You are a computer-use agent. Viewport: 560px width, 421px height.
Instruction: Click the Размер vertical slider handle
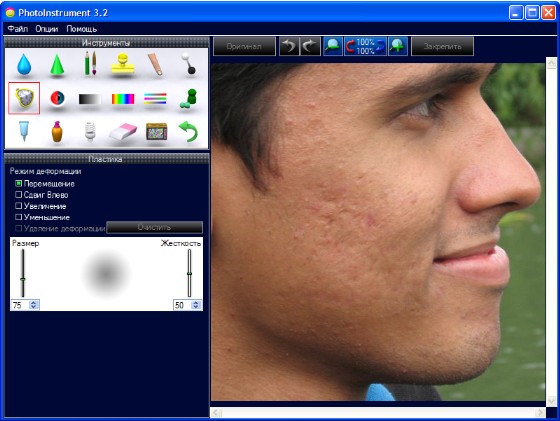click(x=23, y=279)
